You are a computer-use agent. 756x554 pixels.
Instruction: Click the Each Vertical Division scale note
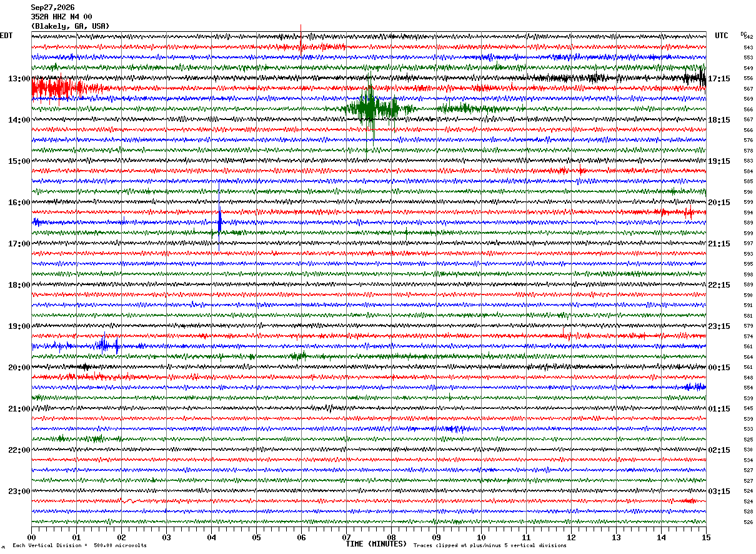click(x=79, y=545)
